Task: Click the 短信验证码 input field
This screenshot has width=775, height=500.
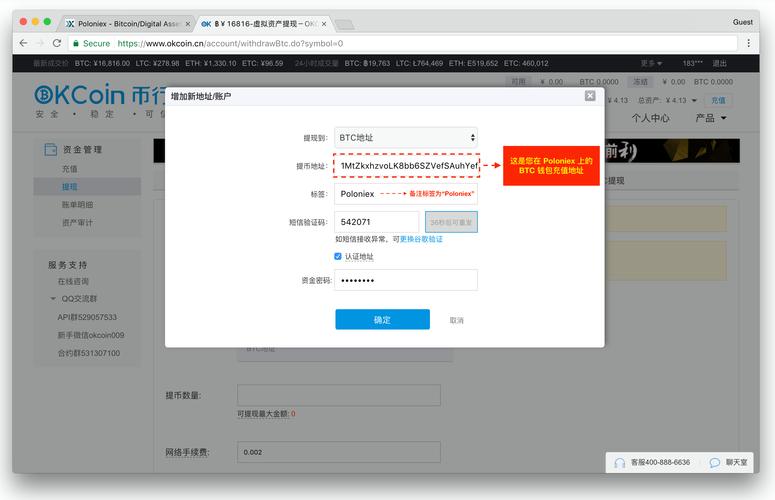Action: pyautogui.click(x=376, y=222)
